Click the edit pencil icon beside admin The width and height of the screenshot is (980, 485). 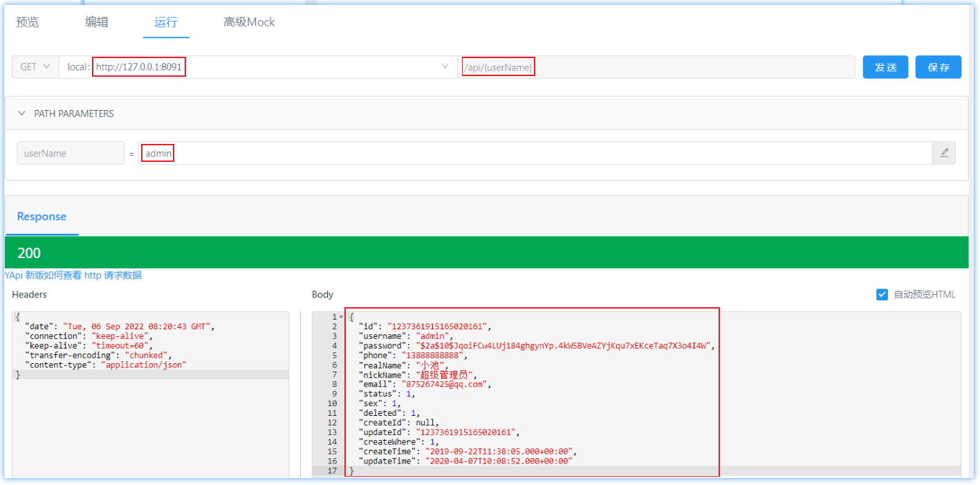click(x=944, y=154)
